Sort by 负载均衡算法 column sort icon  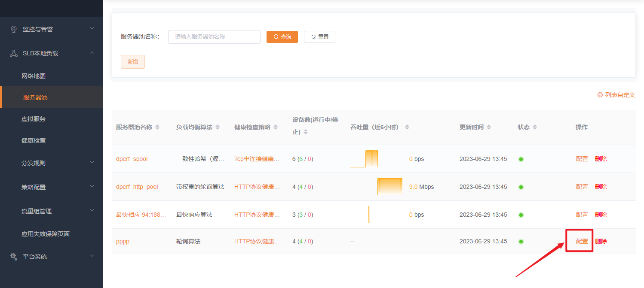point(218,127)
